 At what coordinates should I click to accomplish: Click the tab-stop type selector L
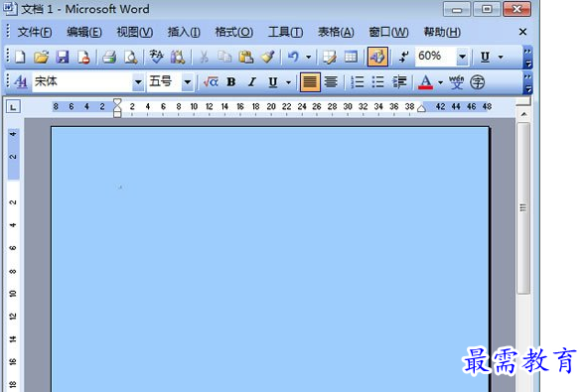[x=13, y=107]
